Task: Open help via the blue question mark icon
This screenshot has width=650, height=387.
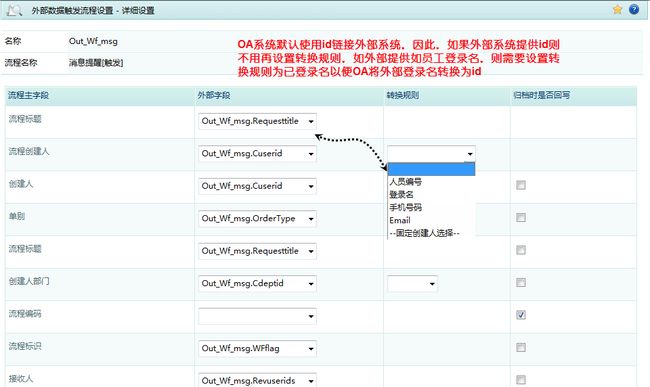Action: pos(634,9)
